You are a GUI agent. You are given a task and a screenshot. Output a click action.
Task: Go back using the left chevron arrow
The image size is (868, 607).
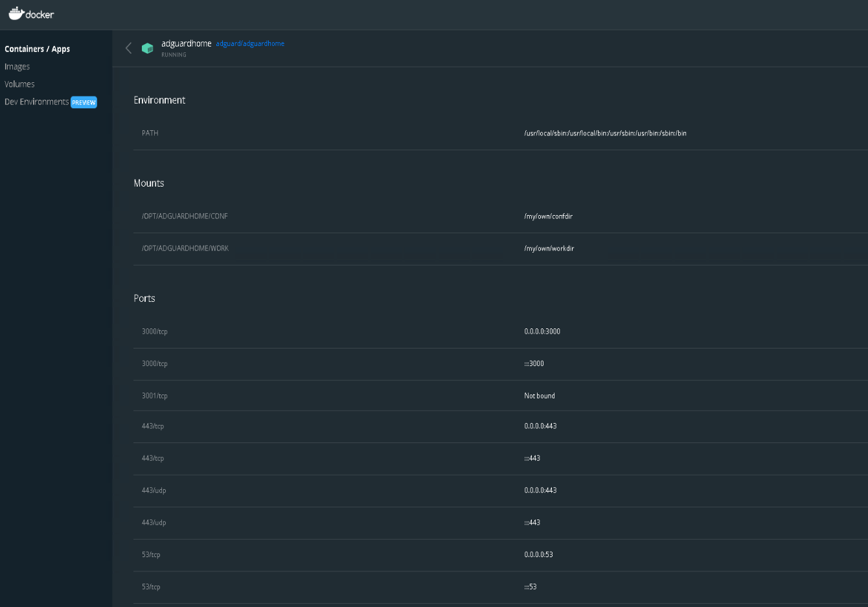tap(128, 48)
